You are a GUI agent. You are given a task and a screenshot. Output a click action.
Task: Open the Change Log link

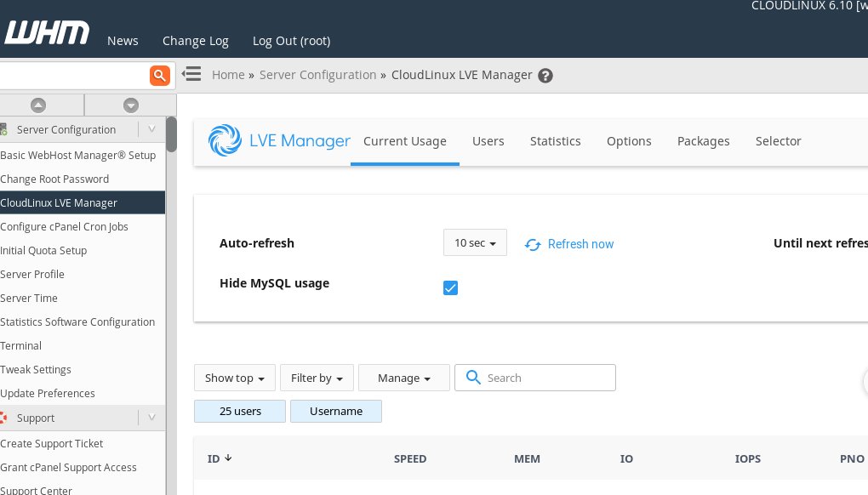pyautogui.click(x=196, y=41)
